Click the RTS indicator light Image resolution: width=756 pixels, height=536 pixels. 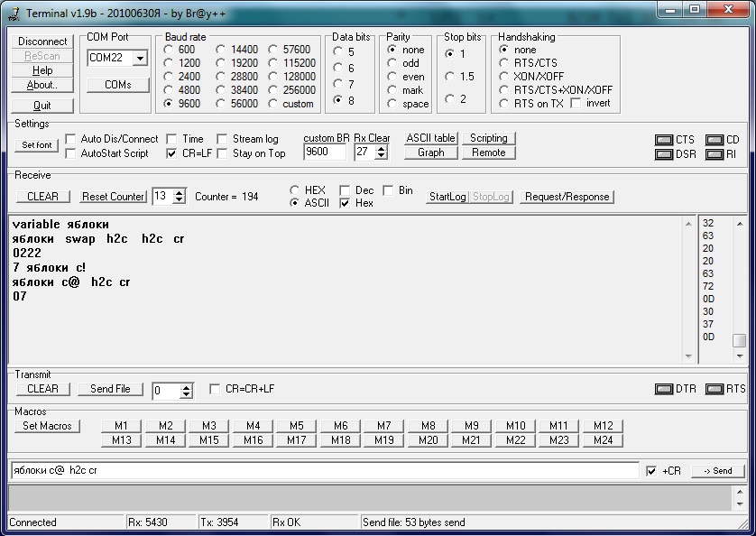click(x=714, y=389)
